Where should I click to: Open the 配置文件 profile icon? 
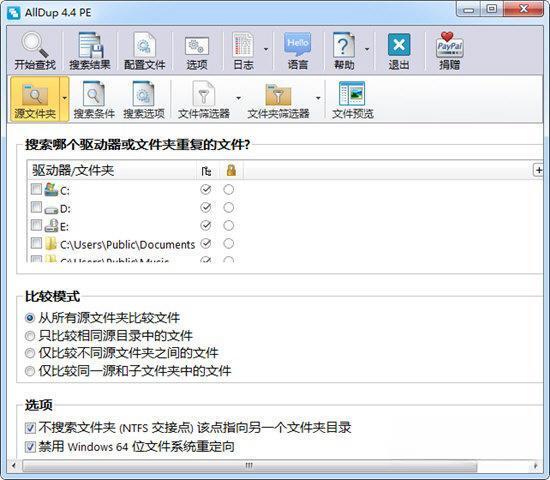[x=145, y=45]
